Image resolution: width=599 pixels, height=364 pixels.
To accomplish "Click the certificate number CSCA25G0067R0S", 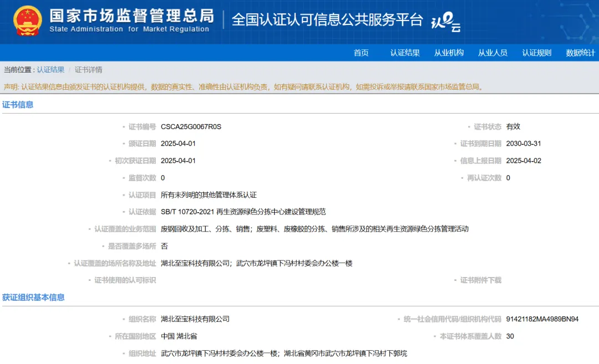I will tap(191, 127).
